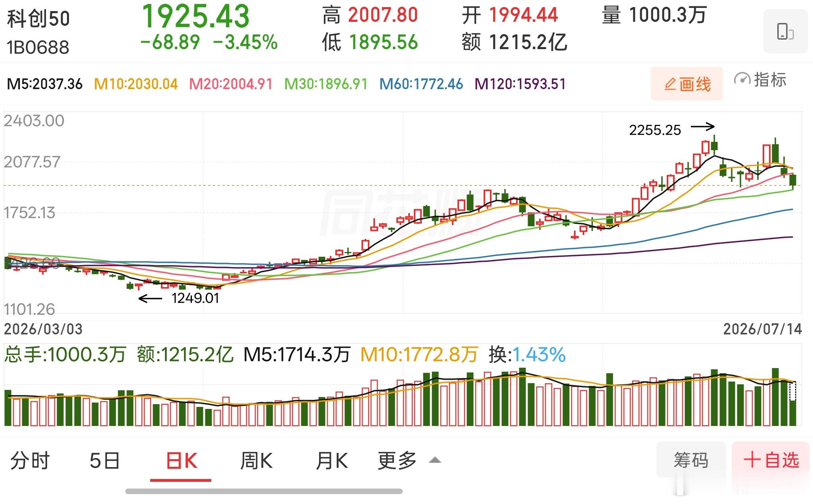Tap the landscape rotate screen icon
The height and width of the screenshot is (504, 813).
pyautogui.click(x=785, y=31)
